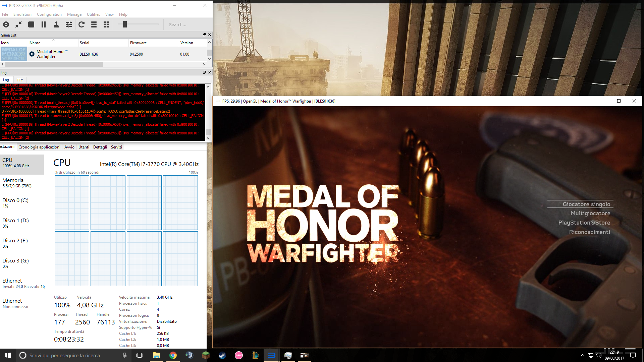Viewport: 644px width, 362px height.
Task: Switch game list to list view
Action: click(94, 24)
